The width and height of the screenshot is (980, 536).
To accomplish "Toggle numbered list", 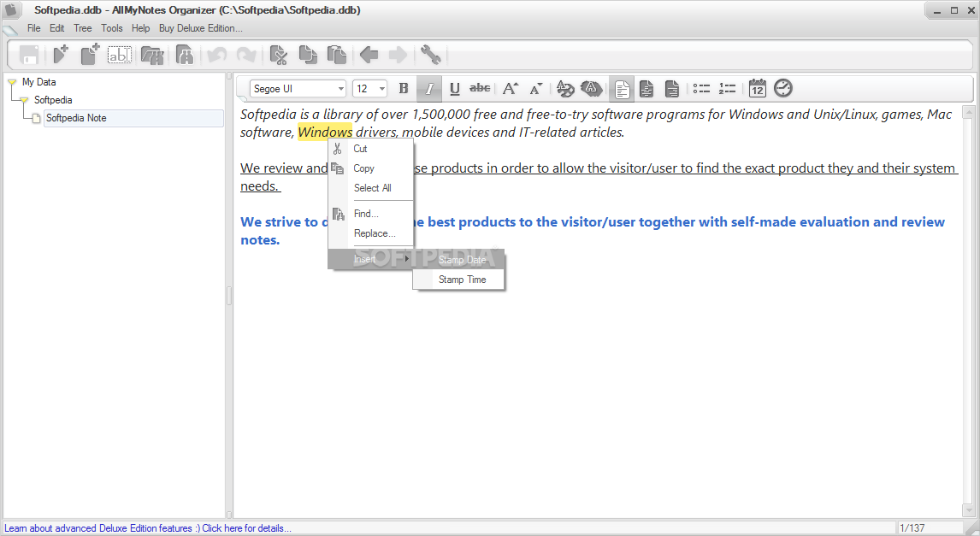I will pos(727,89).
